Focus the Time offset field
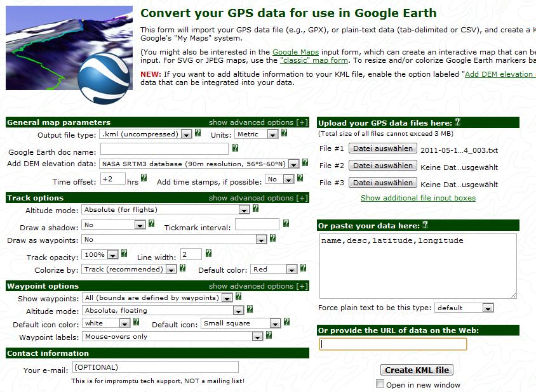This screenshot has height=392, width=536. 113,179
